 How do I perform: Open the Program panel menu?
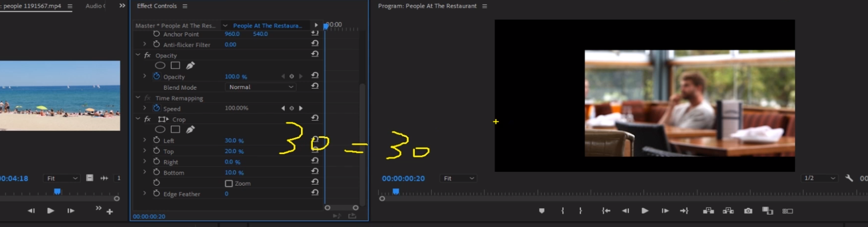[x=484, y=6]
